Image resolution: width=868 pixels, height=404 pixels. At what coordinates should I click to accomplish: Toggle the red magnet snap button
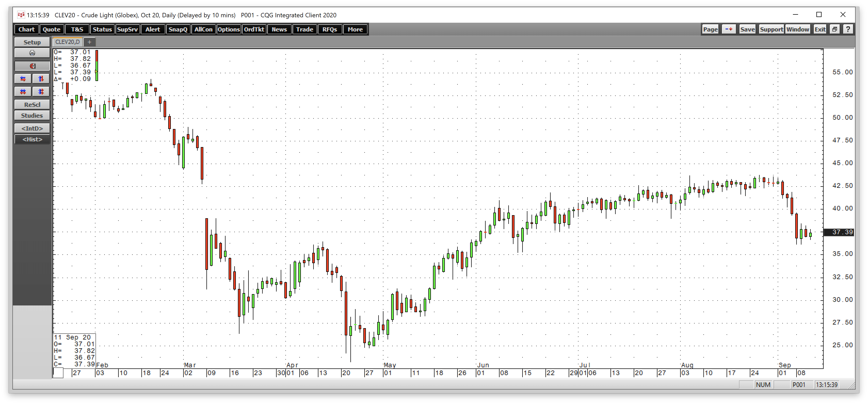32,66
